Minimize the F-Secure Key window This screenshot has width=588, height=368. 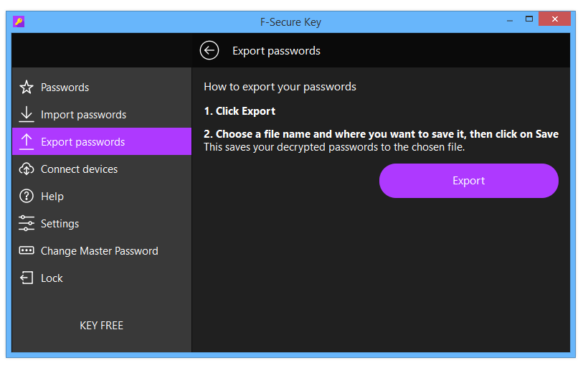[x=510, y=19]
